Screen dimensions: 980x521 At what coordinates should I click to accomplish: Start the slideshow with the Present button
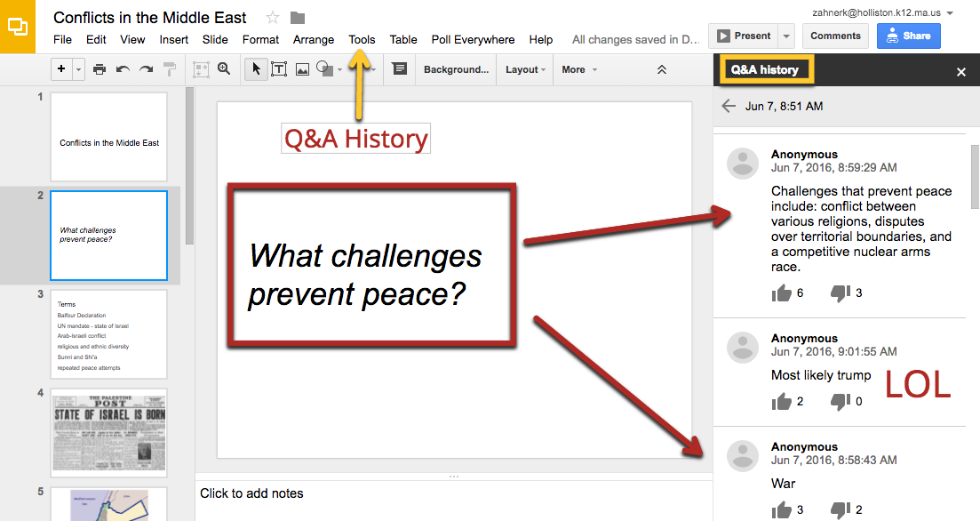[744, 36]
